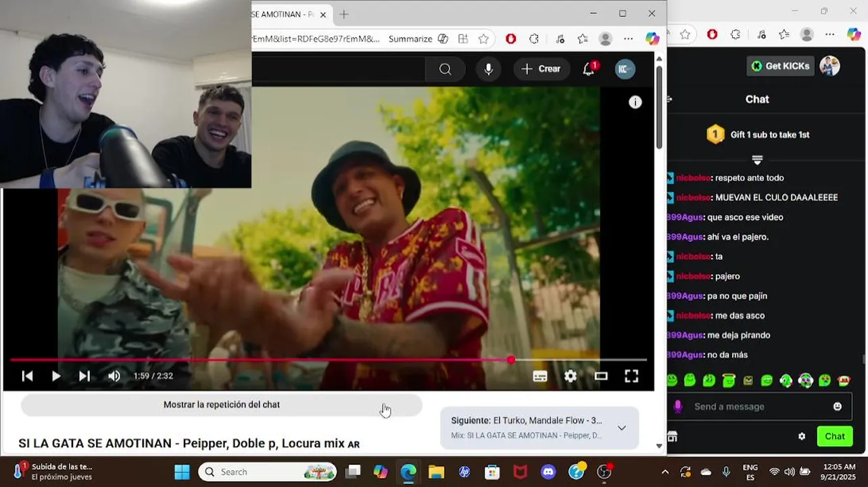This screenshot has width=868, height=487.
Task: Open profile icon in front browser toolbar
Action: pos(605,39)
